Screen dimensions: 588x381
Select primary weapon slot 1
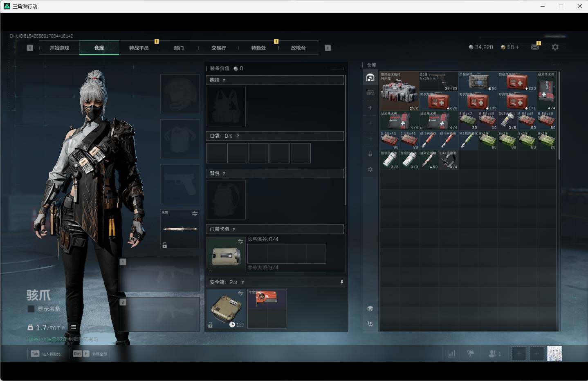pyautogui.click(x=159, y=274)
